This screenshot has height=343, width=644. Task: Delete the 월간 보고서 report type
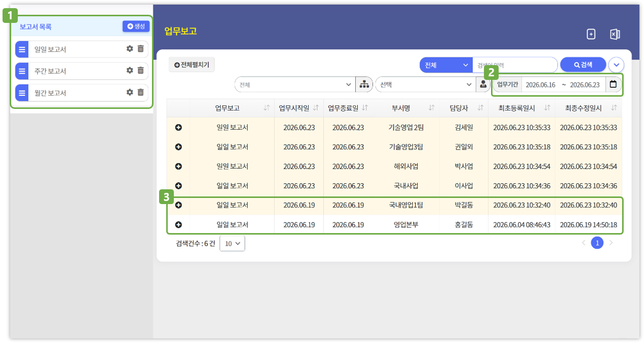point(141,92)
